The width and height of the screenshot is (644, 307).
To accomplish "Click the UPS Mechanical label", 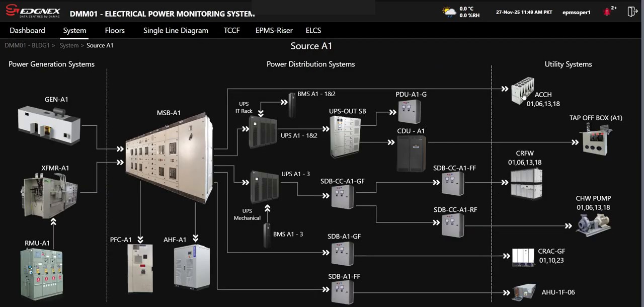I will pyautogui.click(x=247, y=214).
